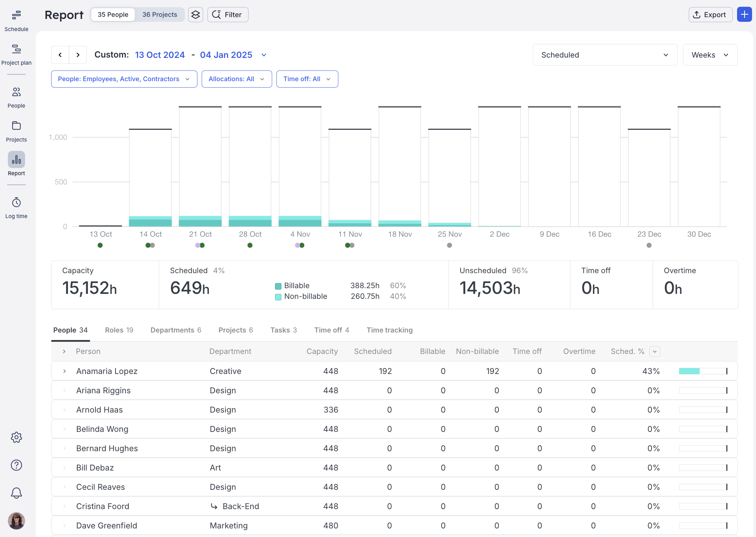The image size is (756, 537).
Task: Select the 35 People toggle
Action: coord(113,15)
